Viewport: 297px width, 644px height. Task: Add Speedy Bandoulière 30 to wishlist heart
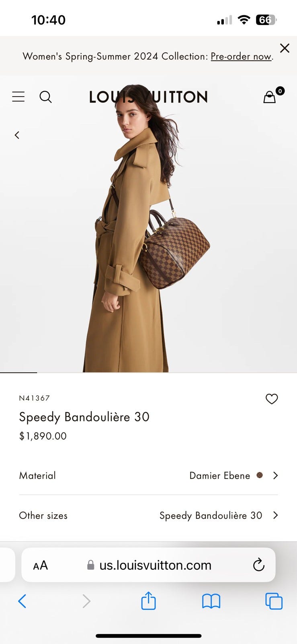point(272,399)
